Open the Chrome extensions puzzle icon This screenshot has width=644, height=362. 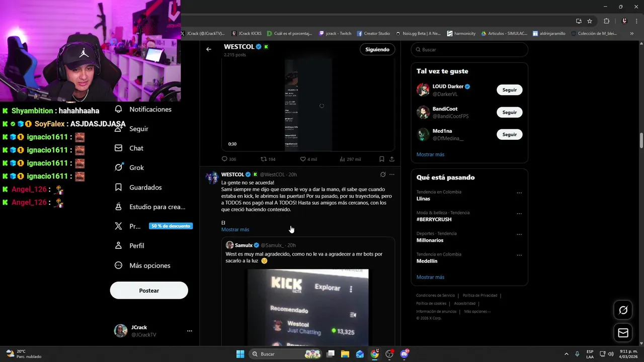(606, 21)
